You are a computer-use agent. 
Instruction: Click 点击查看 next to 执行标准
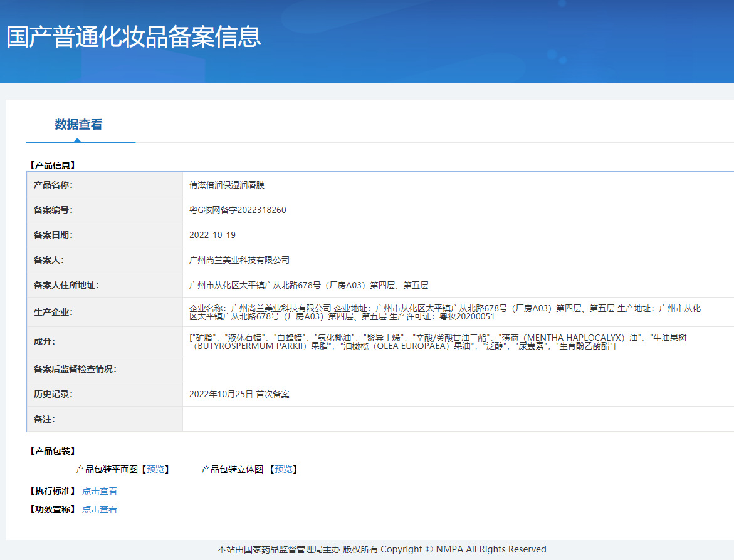tap(99, 491)
